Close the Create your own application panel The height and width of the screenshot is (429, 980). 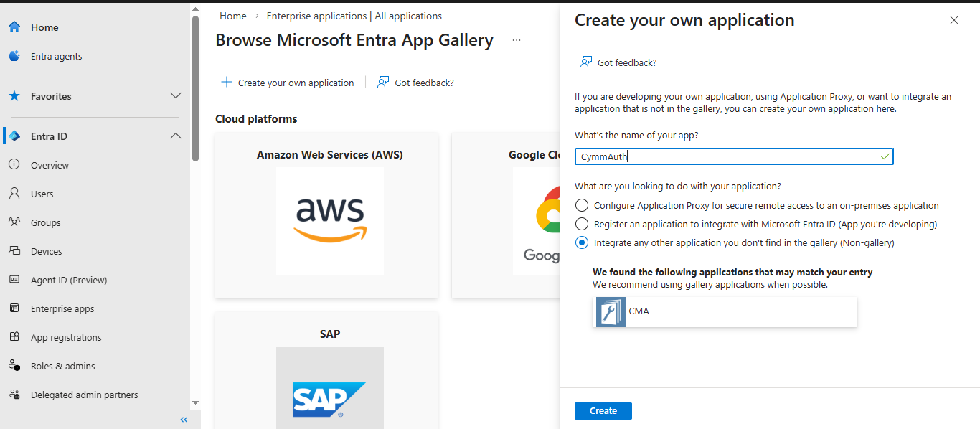(x=954, y=20)
